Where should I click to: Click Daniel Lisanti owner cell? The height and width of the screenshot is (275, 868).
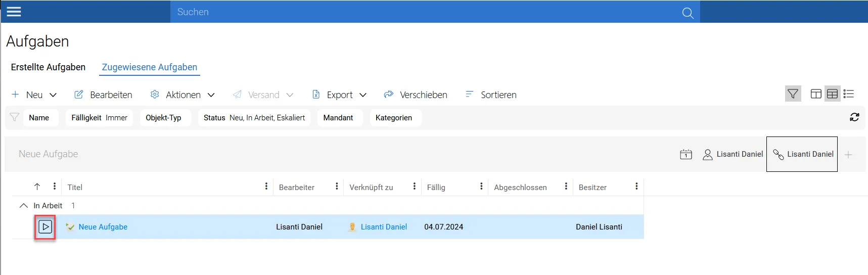click(x=599, y=227)
